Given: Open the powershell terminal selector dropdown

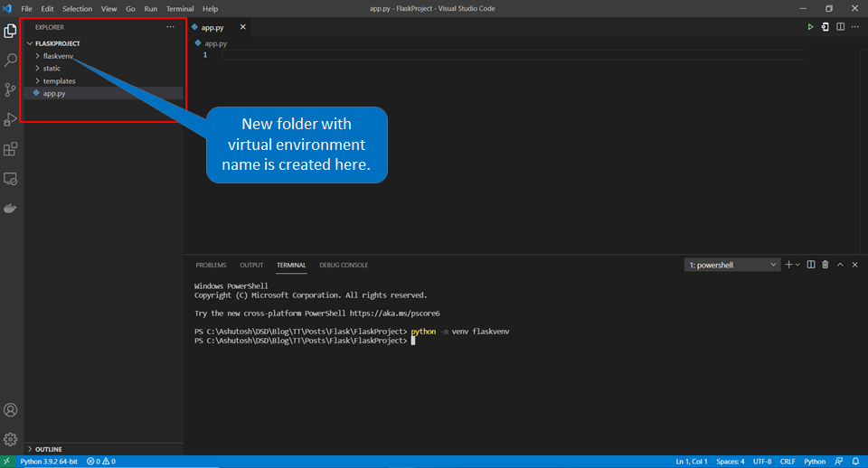Looking at the screenshot, I should click(x=731, y=265).
